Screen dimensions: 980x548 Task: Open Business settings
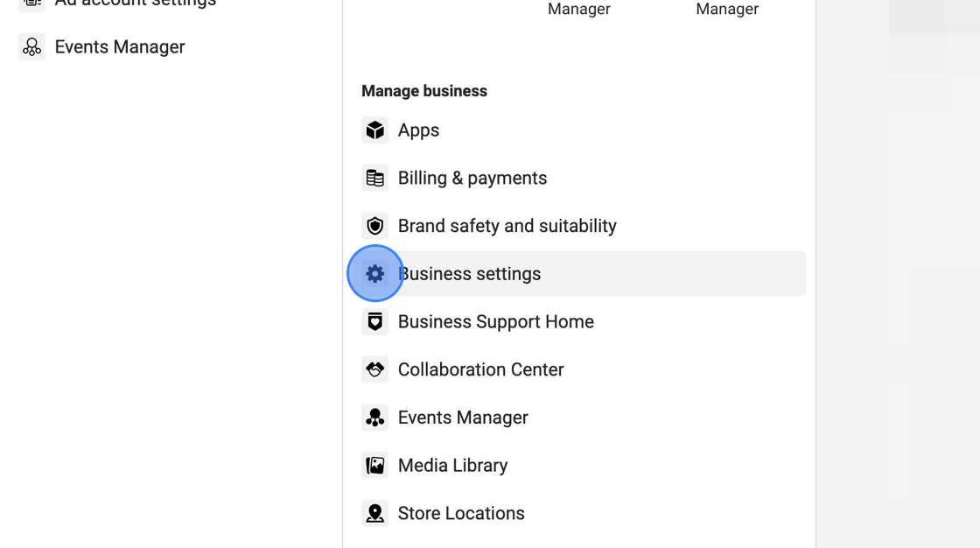click(x=469, y=273)
